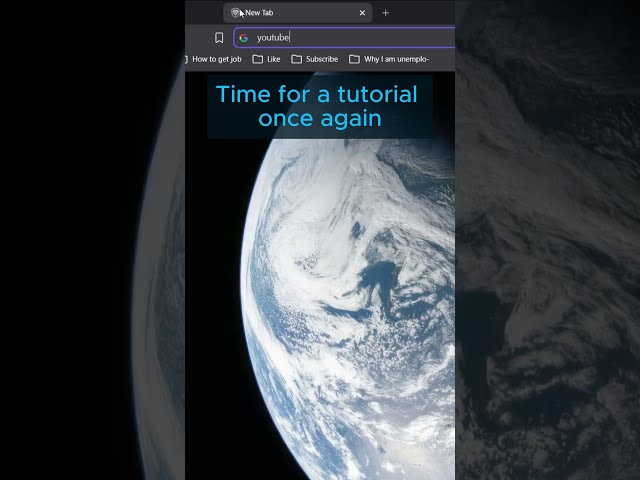Open a new tab with plus button
This screenshot has height=480, width=640.
tap(385, 13)
